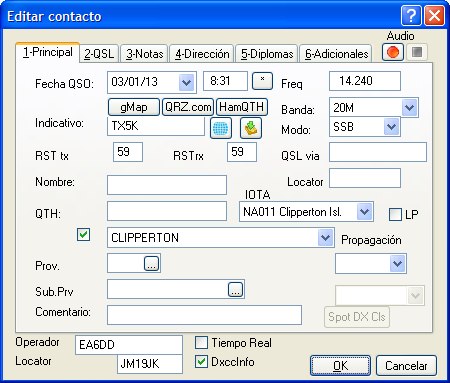
Task: Focus the QTH input field
Action: tap(167, 211)
